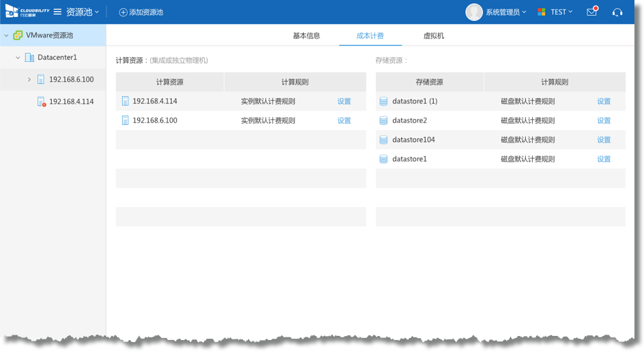Click the datastore104 database icon

[x=383, y=140]
